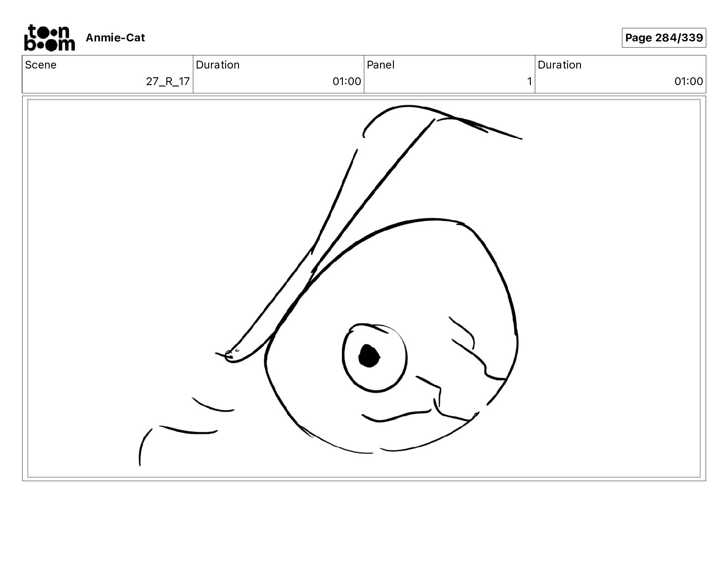This screenshot has height=563, width=728.
Task: Select the Panel header label
Action: [381, 65]
